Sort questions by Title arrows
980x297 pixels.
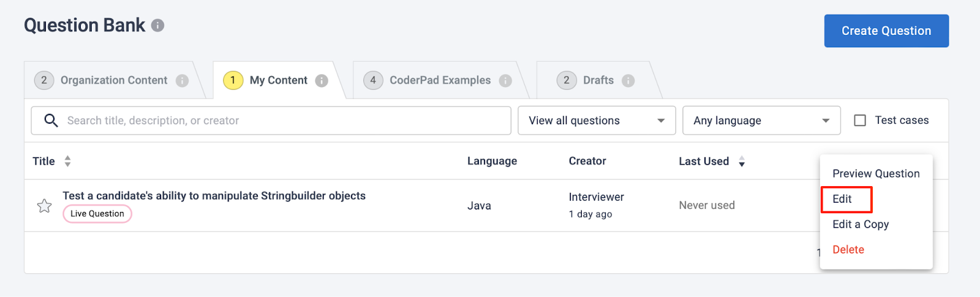pyautogui.click(x=67, y=161)
